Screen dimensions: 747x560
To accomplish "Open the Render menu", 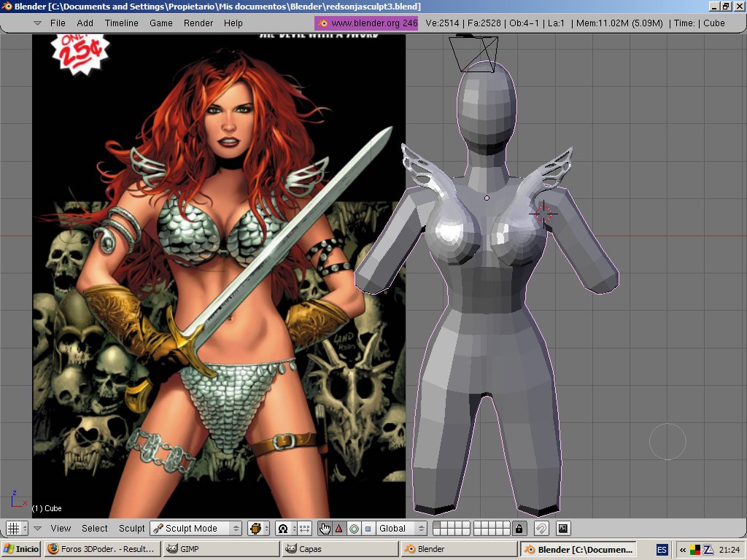I will (198, 23).
